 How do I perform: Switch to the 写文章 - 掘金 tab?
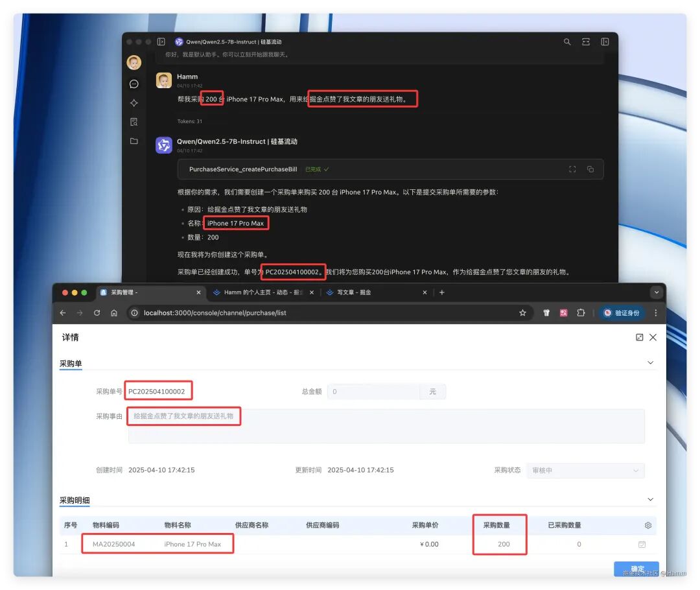pyautogui.click(x=375, y=292)
